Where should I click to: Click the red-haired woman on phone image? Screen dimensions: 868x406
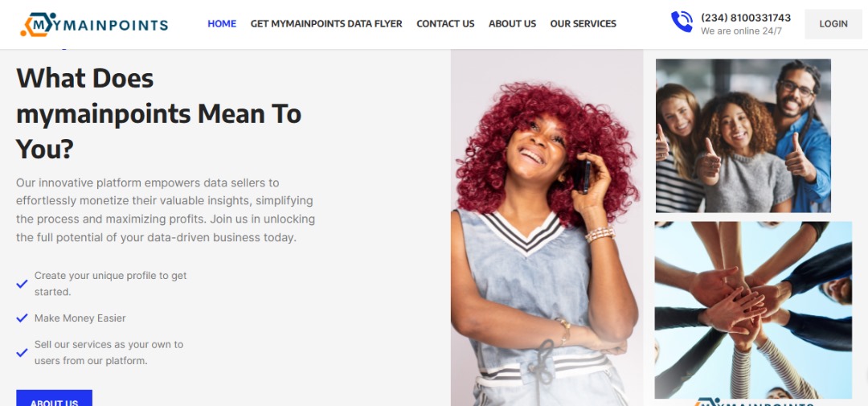[x=547, y=228]
